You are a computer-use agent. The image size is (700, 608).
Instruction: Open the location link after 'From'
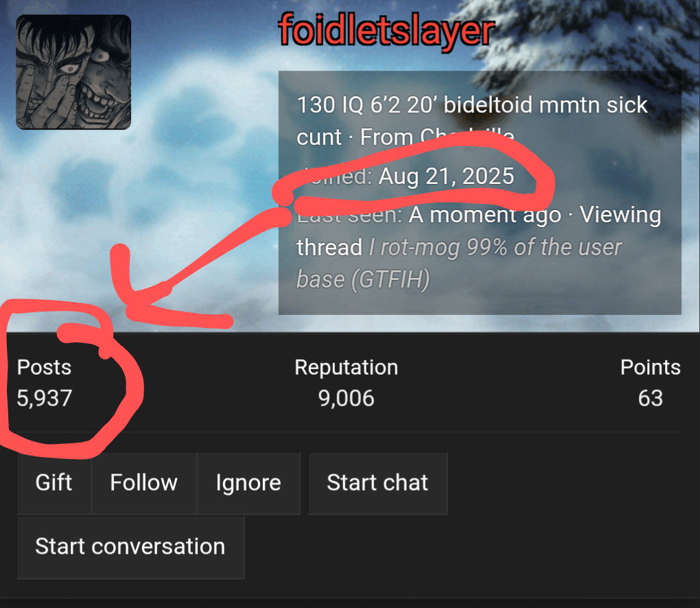point(467,137)
